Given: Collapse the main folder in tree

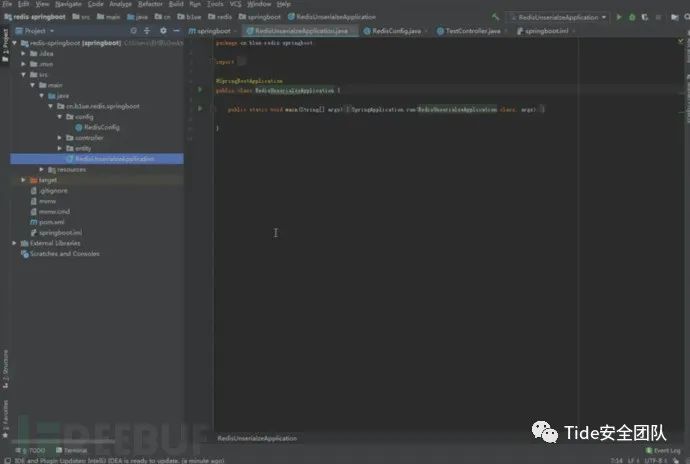Looking at the screenshot, I should (x=33, y=85).
